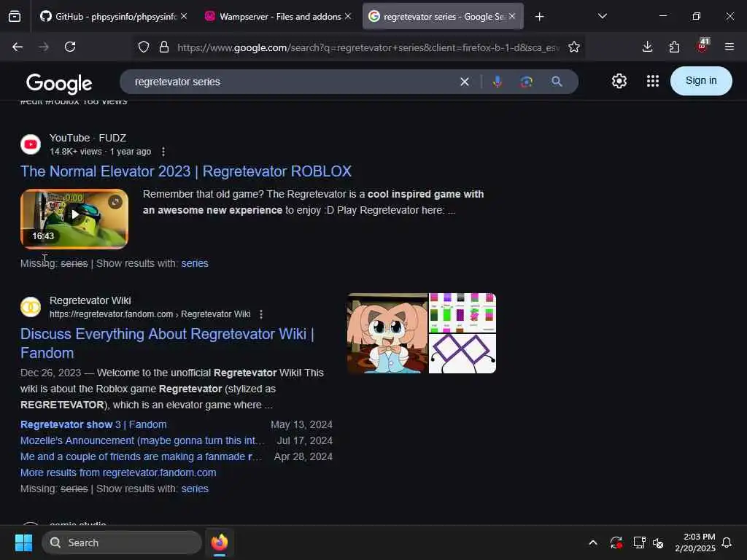Image resolution: width=747 pixels, height=560 pixels.
Task: Go forward with the forward arrow
Action: [44, 47]
